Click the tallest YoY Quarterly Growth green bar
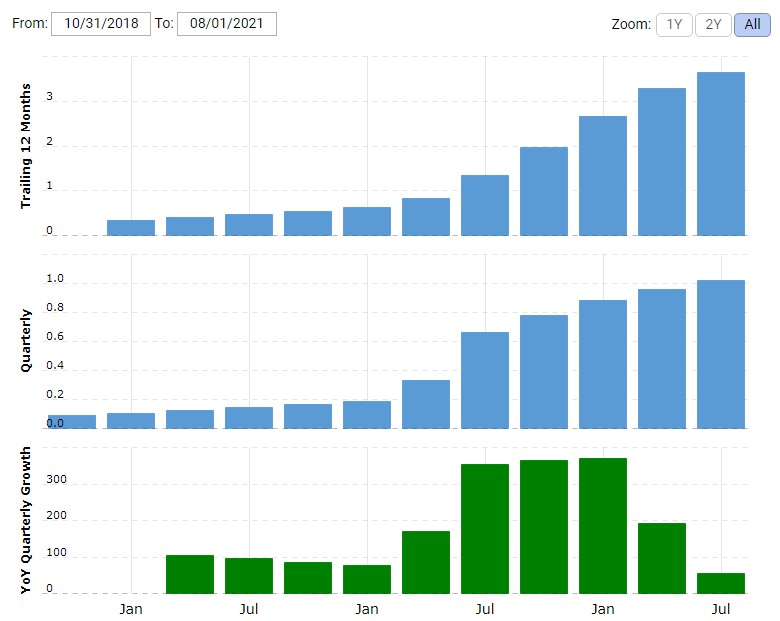Screen dimensions: 780x621 [603, 526]
